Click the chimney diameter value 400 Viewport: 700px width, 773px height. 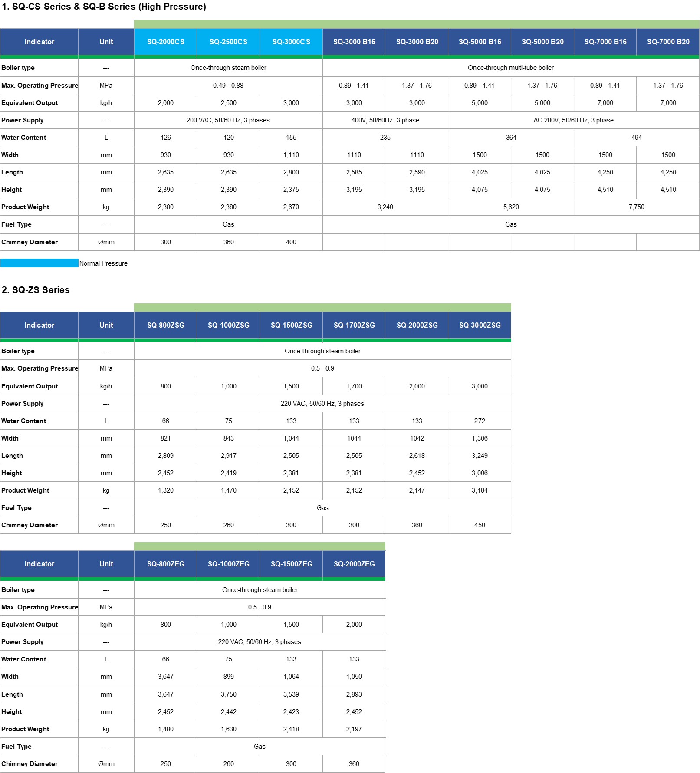pos(291,242)
